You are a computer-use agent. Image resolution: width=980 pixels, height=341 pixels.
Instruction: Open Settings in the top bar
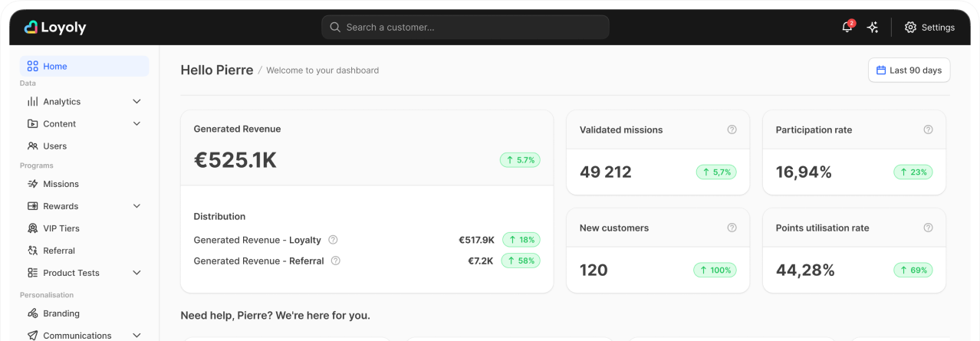coord(929,27)
